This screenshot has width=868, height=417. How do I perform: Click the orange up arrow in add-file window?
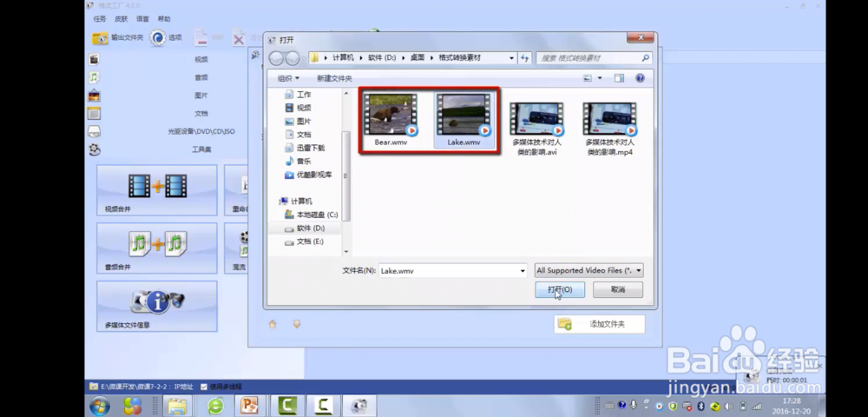pos(273,325)
